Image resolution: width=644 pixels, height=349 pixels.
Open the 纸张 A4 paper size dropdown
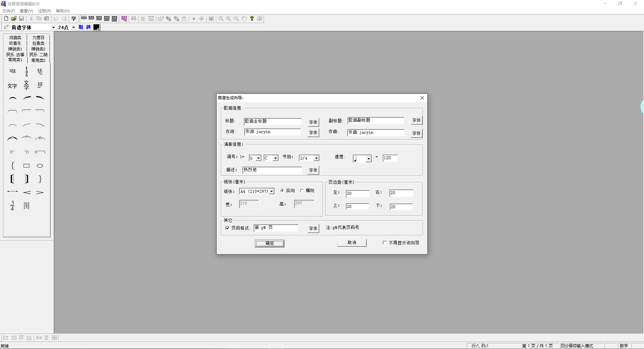(x=272, y=191)
